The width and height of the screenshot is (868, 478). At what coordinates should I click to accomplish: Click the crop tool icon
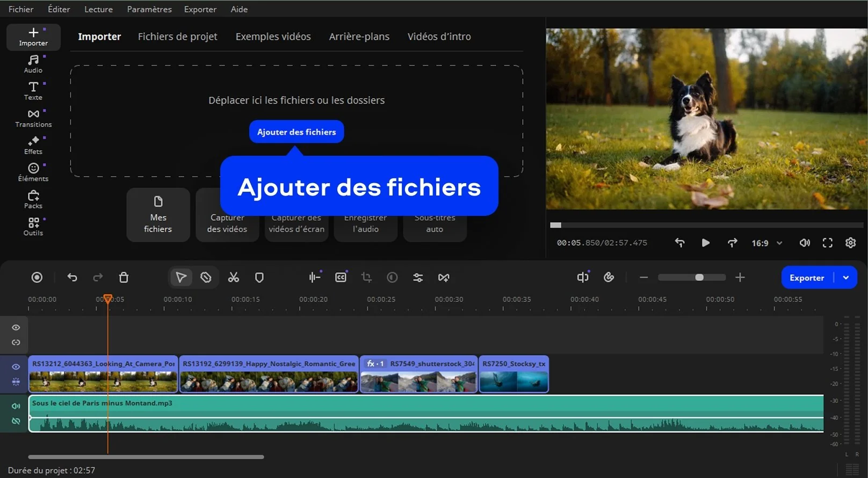click(366, 277)
